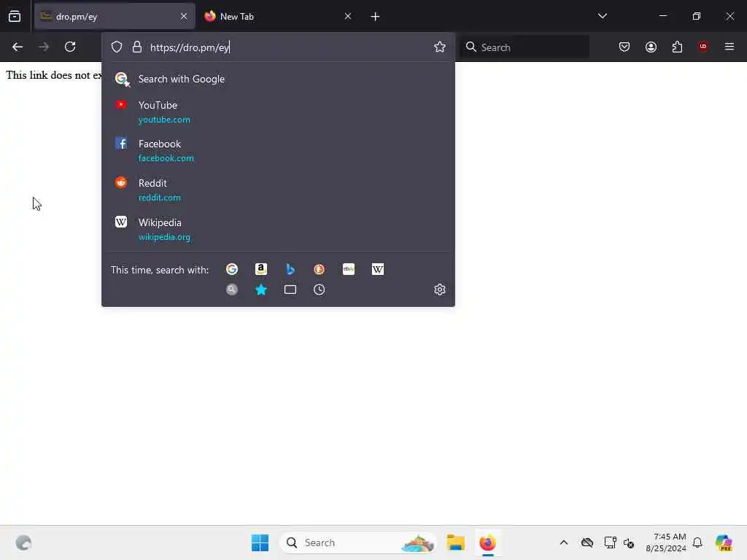Viewport: 747px width, 560px height.
Task: Open the notifications bell
Action: click(697, 542)
